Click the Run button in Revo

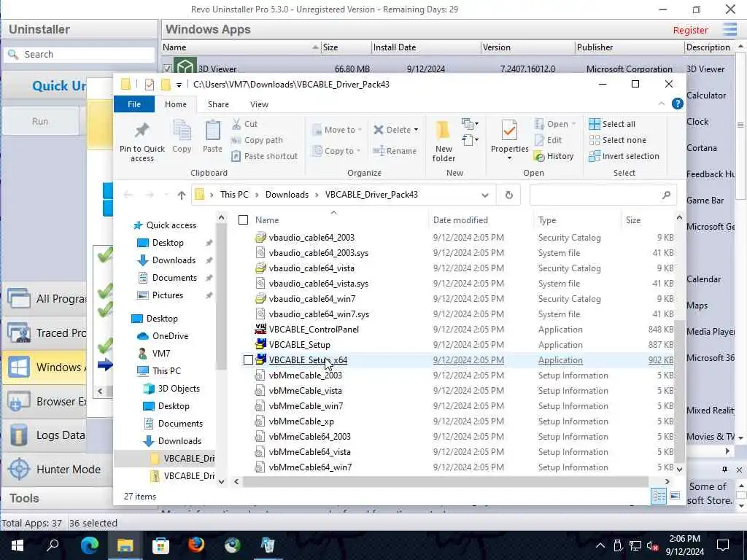tap(40, 122)
